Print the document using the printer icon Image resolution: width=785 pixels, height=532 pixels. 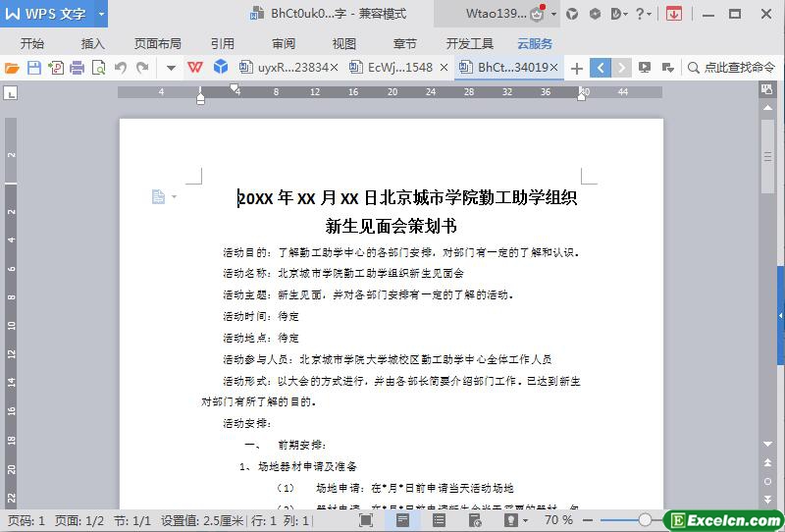[78, 67]
